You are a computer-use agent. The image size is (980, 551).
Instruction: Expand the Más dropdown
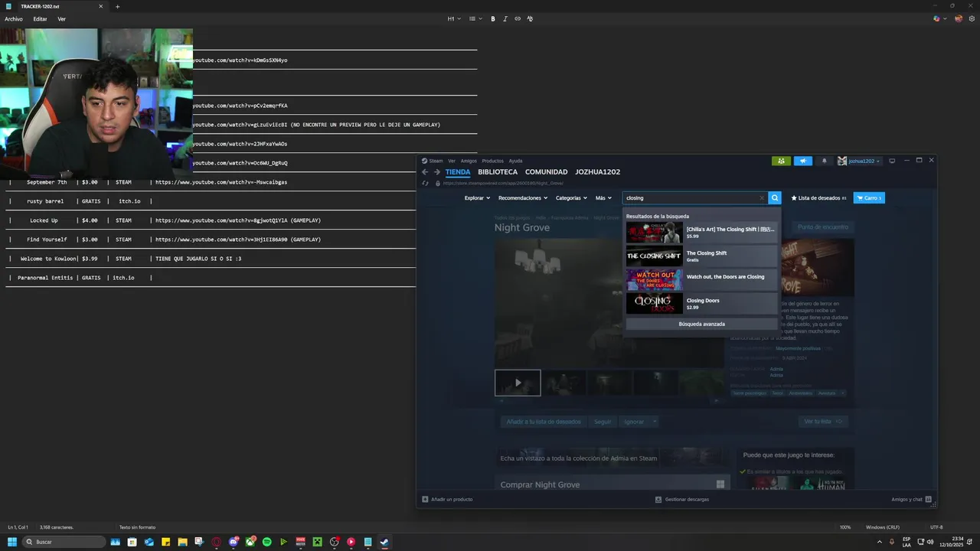[604, 198]
